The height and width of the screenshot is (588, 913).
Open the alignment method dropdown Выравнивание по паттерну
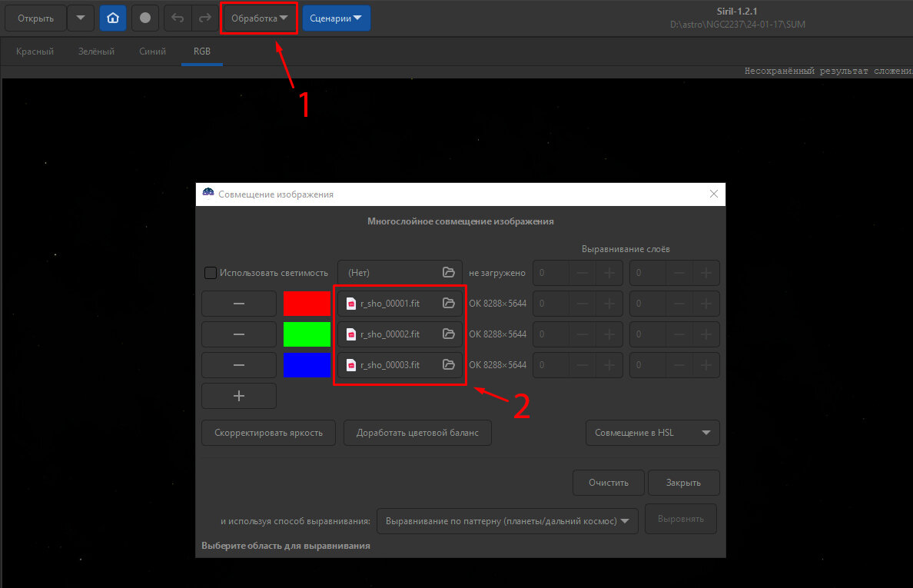(x=508, y=521)
